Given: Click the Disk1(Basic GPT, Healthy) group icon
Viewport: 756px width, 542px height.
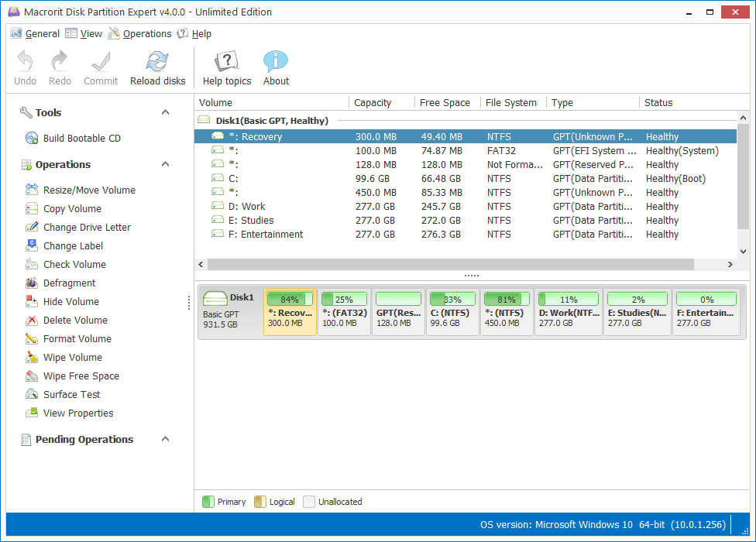Looking at the screenshot, I should (204, 120).
